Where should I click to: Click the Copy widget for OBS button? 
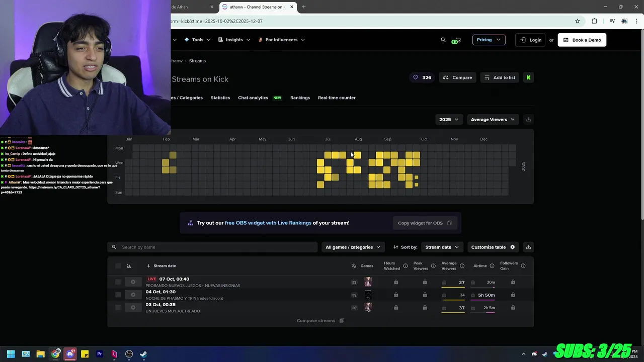click(x=425, y=223)
